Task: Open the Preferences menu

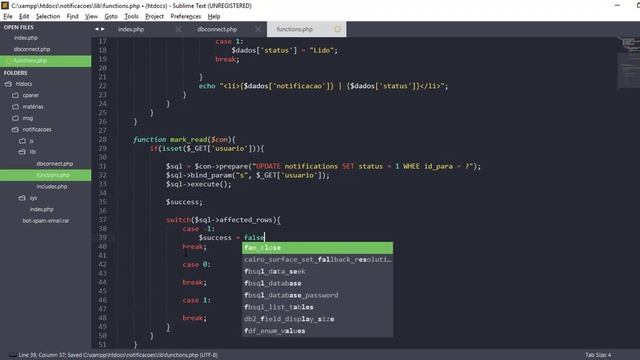Action: pos(186,16)
